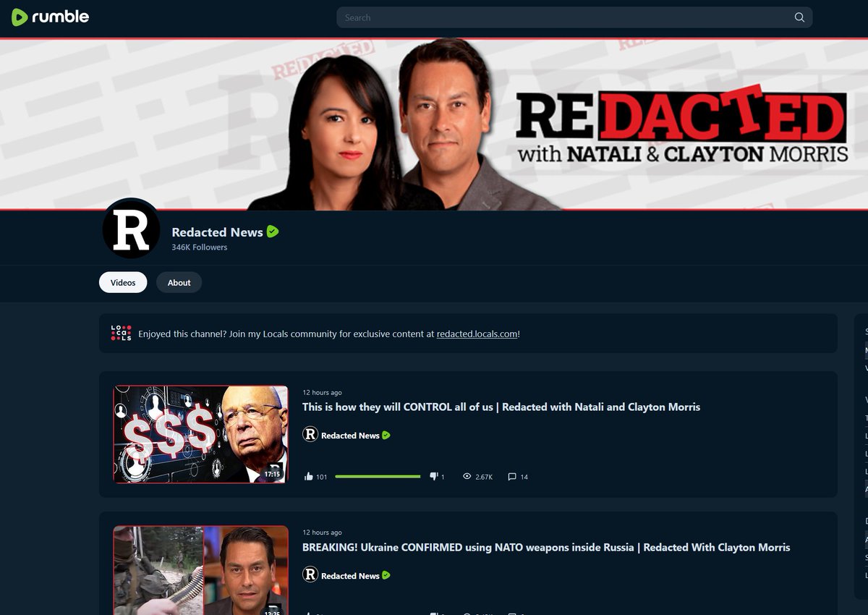Click the Rumble logo in the header
Viewport: 868px width, 615px height.
(51, 17)
